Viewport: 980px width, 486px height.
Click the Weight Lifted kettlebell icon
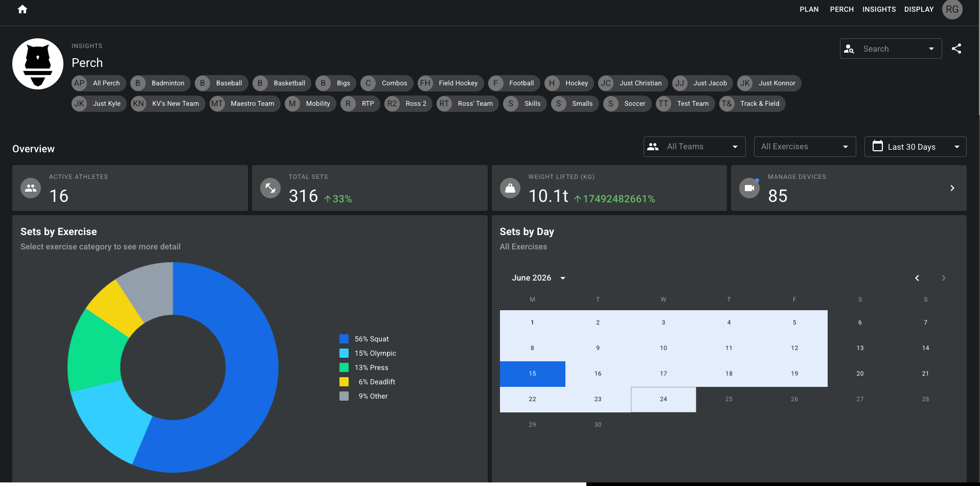[x=510, y=188]
